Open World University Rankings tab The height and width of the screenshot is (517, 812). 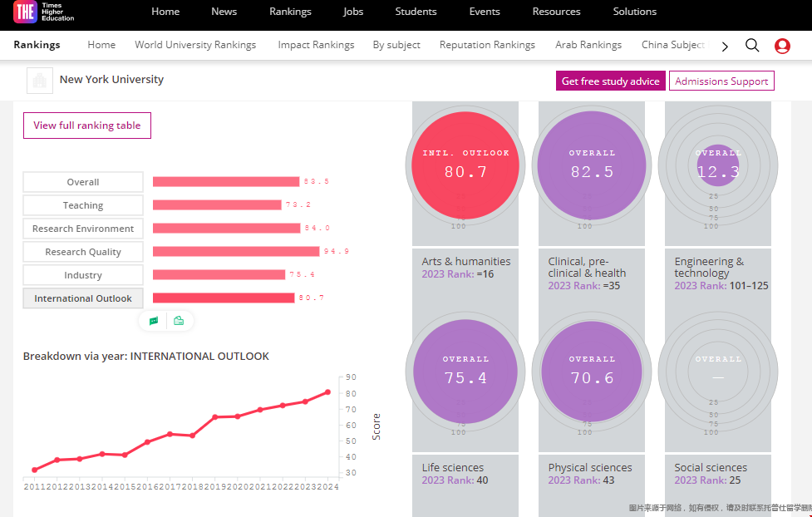point(195,45)
